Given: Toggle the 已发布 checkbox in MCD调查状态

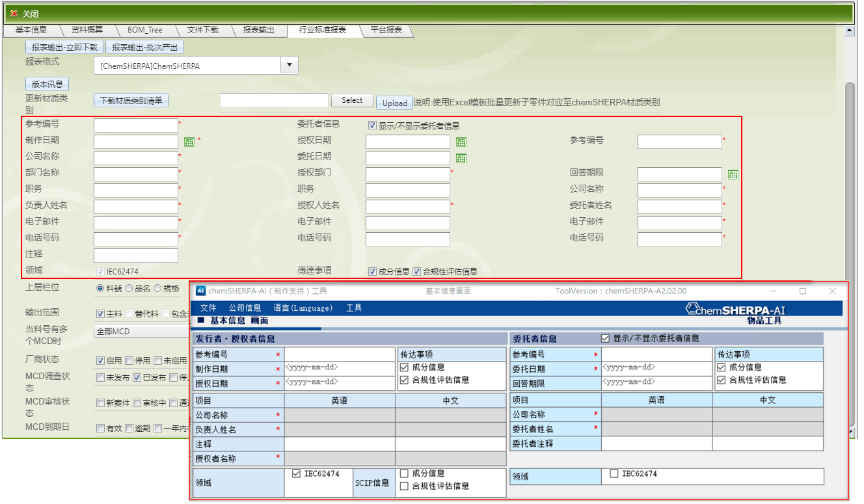Looking at the screenshot, I should point(137,377).
